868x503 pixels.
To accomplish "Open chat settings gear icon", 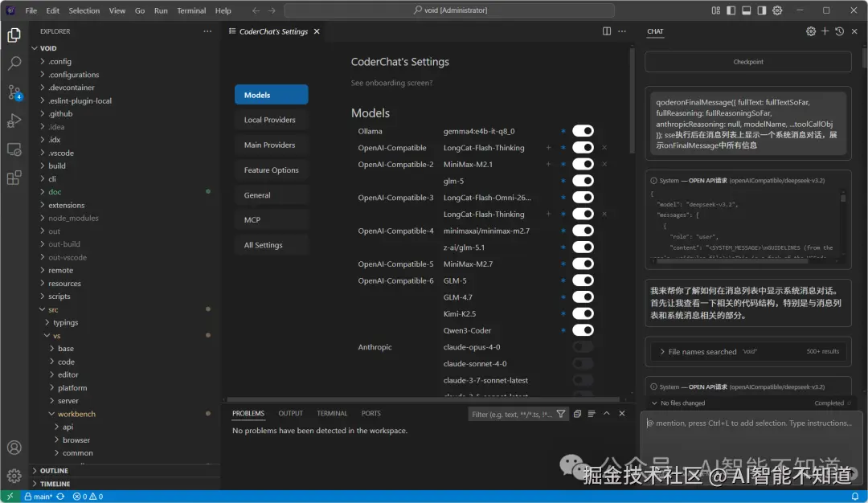I will pos(811,31).
